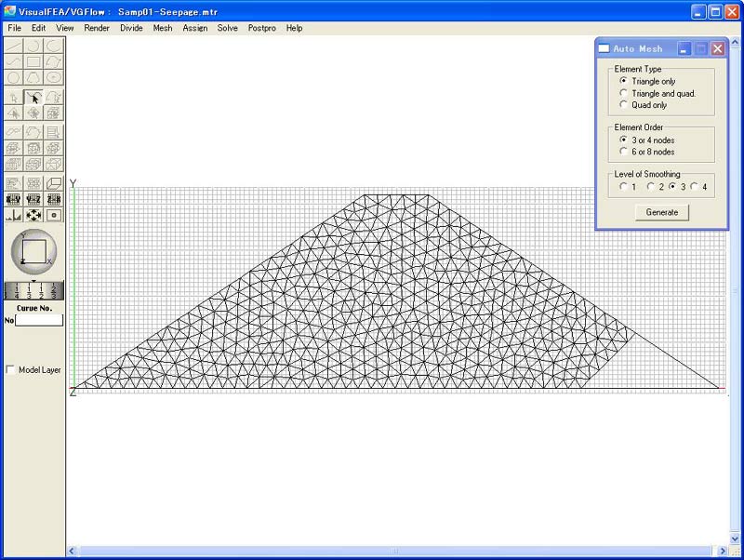The height and width of the screenshot is (560, 744).
Task: Switch to Y-Z plane view icon
Action: coord(34,198)
